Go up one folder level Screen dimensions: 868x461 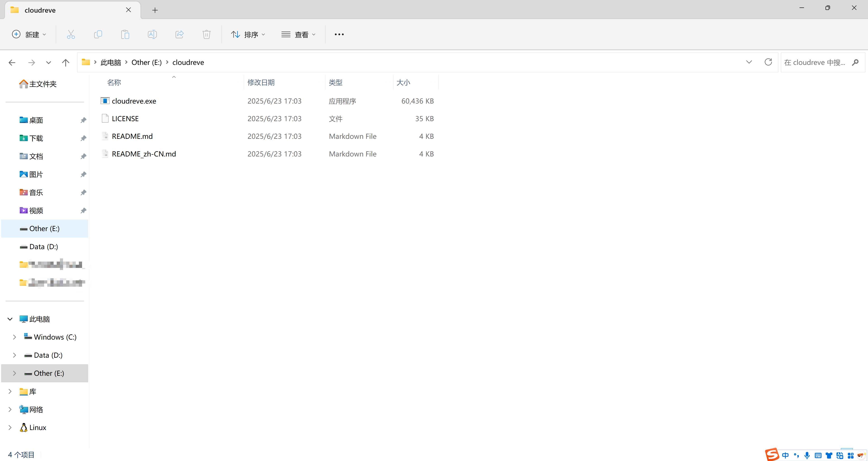pos(66,62)
